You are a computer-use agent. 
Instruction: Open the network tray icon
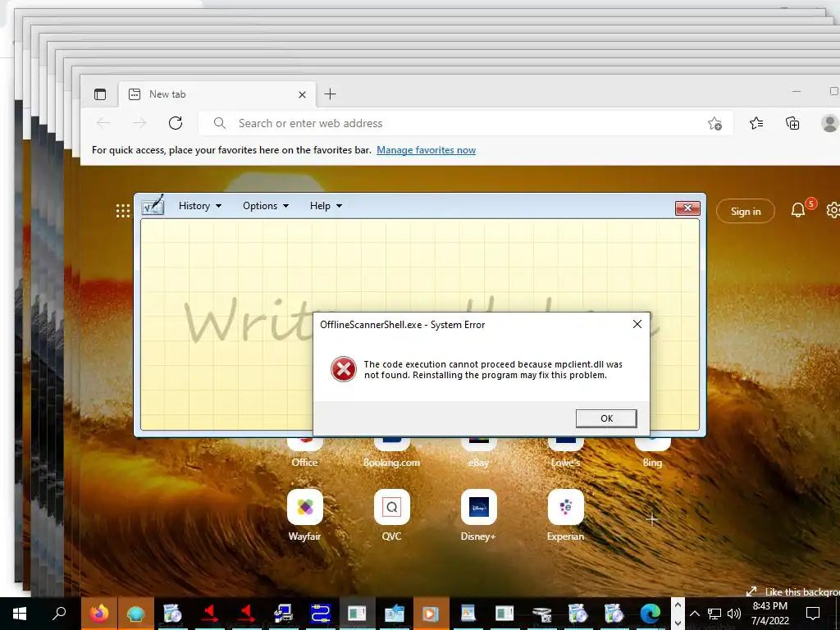[714, 614]
